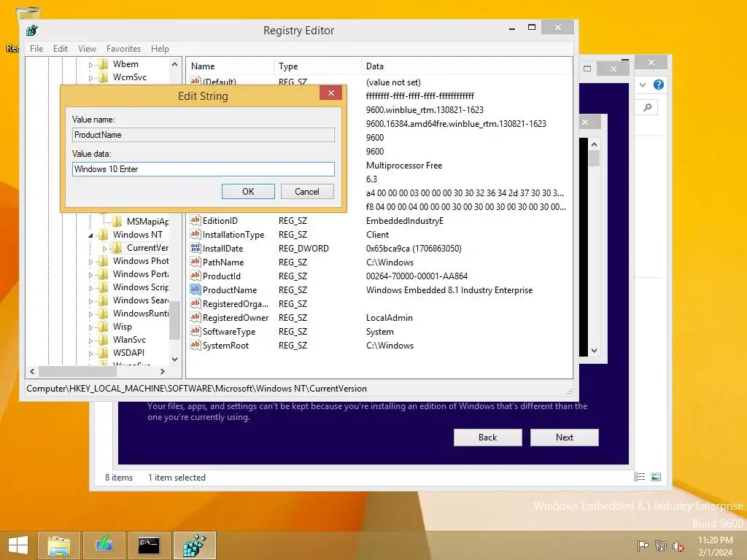Click the SystemRoot string value icon
Viewport: 747px width, 560px height.
[x=196, y=345]
